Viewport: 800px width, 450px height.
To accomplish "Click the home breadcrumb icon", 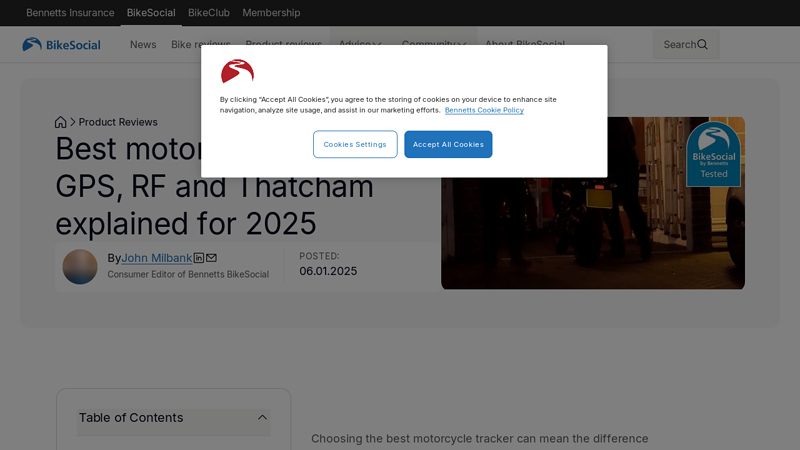I will [x=61, y=122].
